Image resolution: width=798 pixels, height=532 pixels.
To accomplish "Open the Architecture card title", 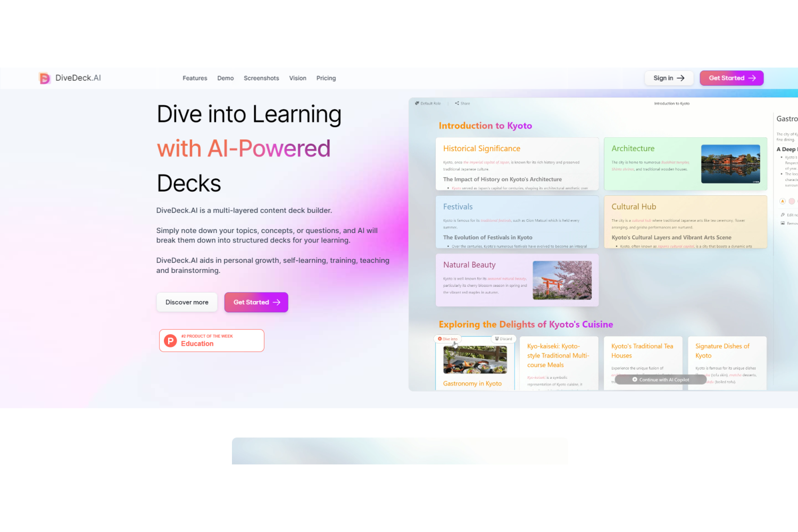I will [633, 148].
